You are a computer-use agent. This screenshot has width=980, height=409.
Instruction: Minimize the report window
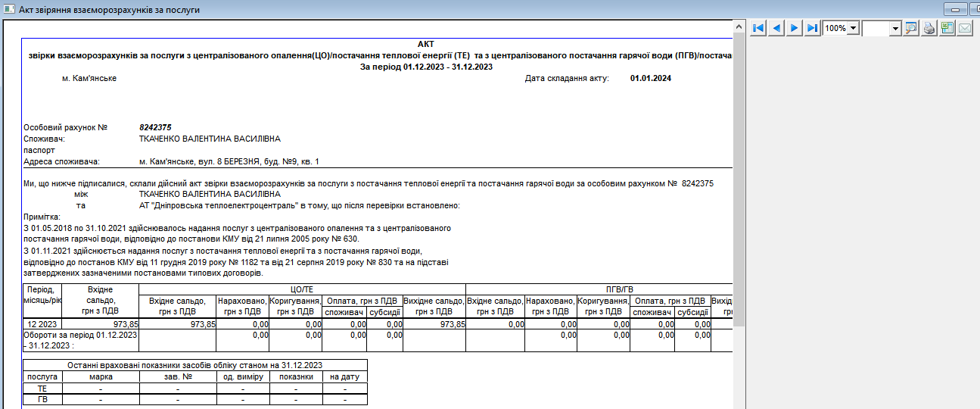click(x=955, y=8)
